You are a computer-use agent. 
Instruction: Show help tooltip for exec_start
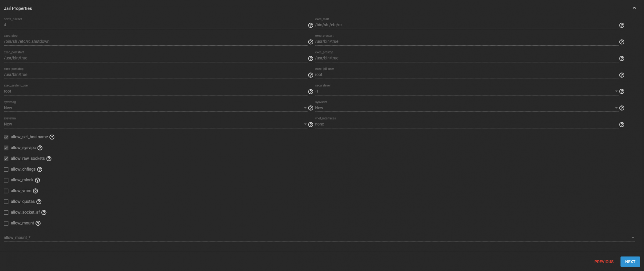622,25
